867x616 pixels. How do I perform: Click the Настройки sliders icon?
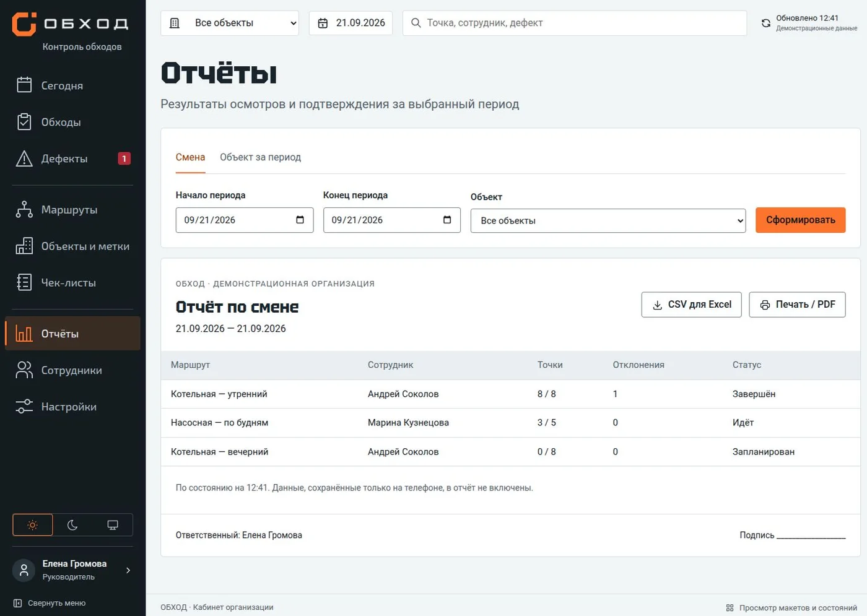[x=24, y=406]
